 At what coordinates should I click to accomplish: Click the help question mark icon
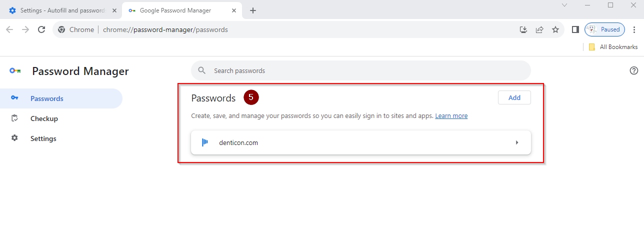(x=634, y=70)
